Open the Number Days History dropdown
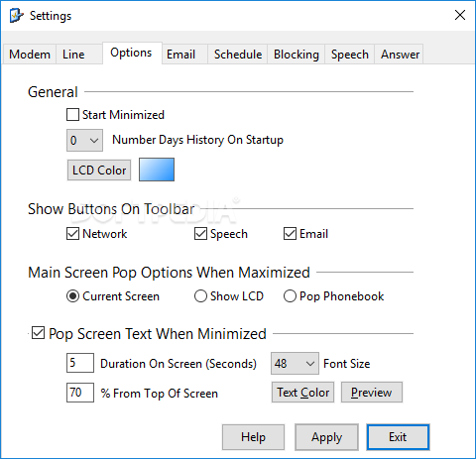Viewport: 476px width, 459px height. 84,140
